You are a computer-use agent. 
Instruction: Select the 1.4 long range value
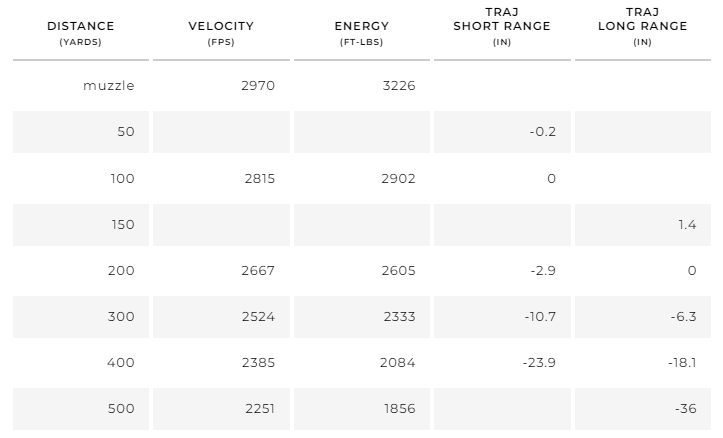[x=686, y=225]
